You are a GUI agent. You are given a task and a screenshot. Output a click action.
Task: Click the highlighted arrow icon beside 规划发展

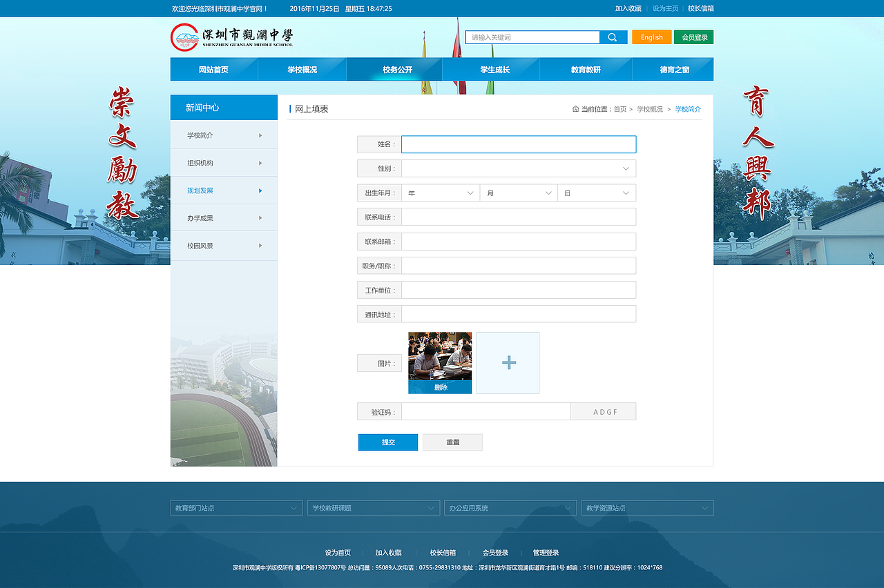click(x=261, y=190)
